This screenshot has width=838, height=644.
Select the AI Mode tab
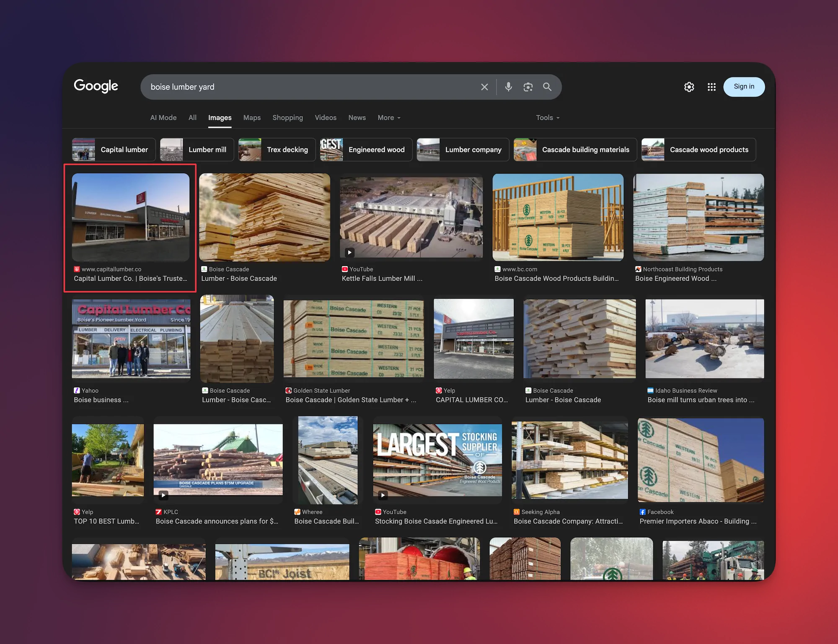click(163, 118)
